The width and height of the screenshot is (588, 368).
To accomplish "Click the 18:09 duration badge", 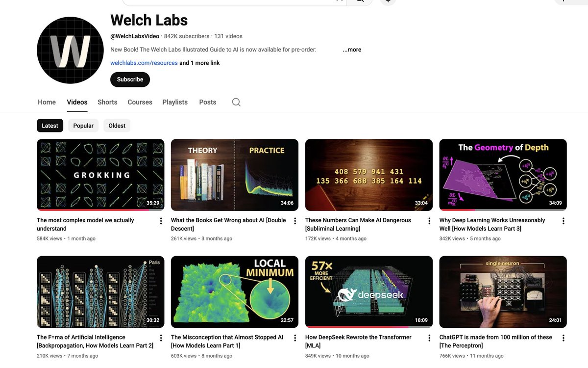I will click(421, 320).
